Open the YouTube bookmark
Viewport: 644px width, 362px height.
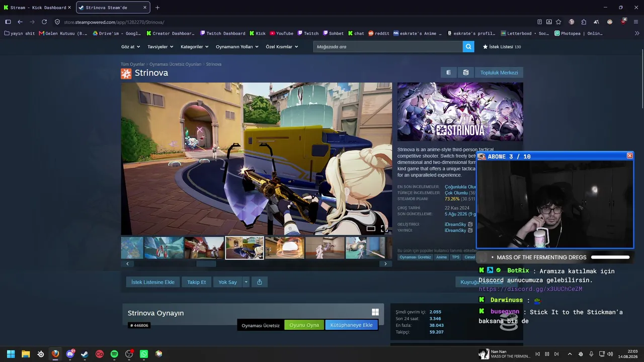tap(281, 34)
